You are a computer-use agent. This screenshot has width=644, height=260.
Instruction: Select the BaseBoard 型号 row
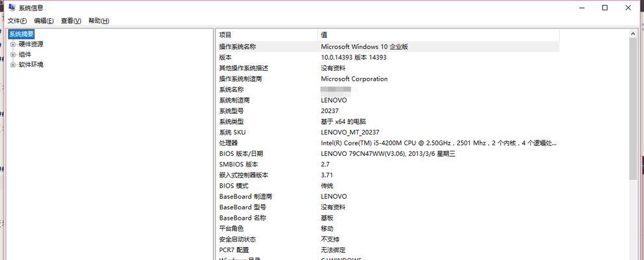click(388, 207)
